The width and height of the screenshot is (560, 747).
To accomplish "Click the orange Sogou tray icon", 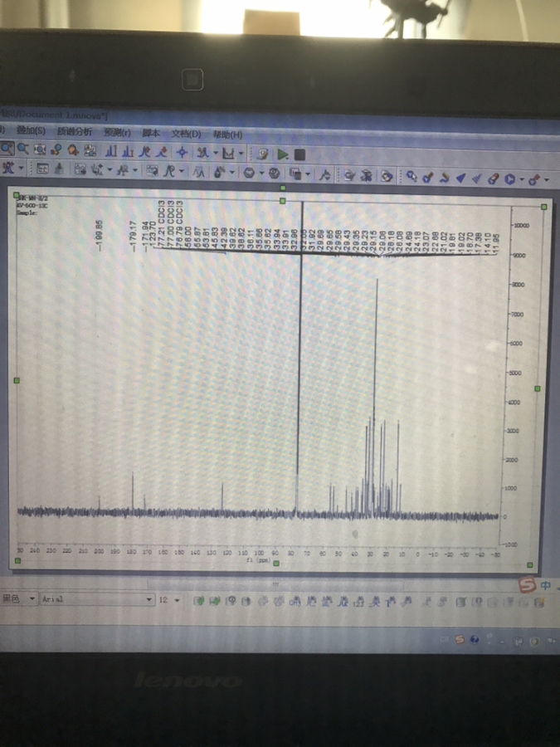I will 460,639.
